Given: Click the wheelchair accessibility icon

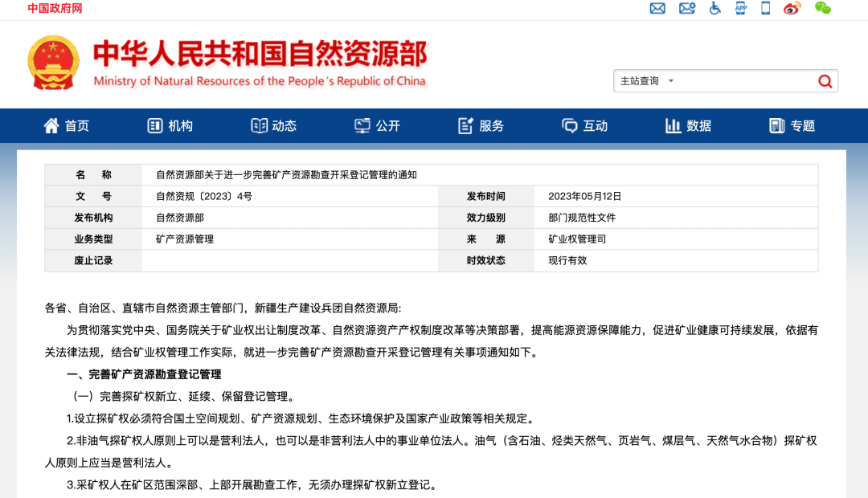Looking at the screenshot, I should click(x=714, y=9).
